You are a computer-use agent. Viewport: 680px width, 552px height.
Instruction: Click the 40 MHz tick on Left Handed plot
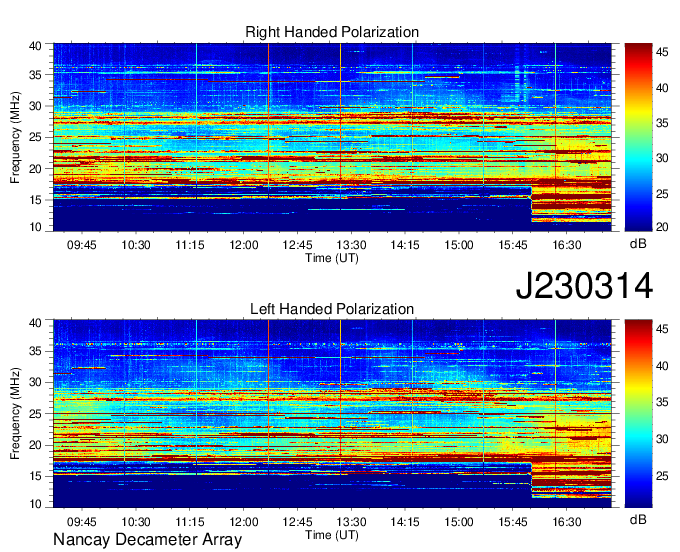[35, 323]
